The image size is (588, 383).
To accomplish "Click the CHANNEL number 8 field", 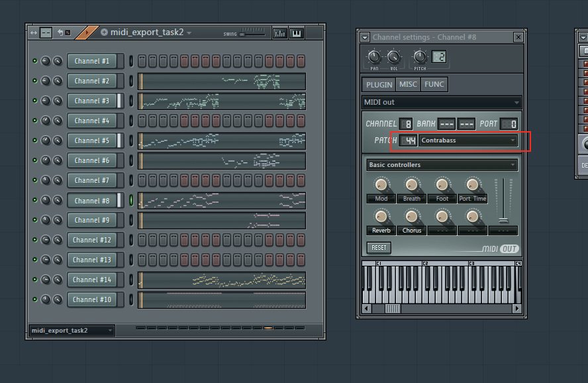I will pyautogui.click(x=406, y=124).
